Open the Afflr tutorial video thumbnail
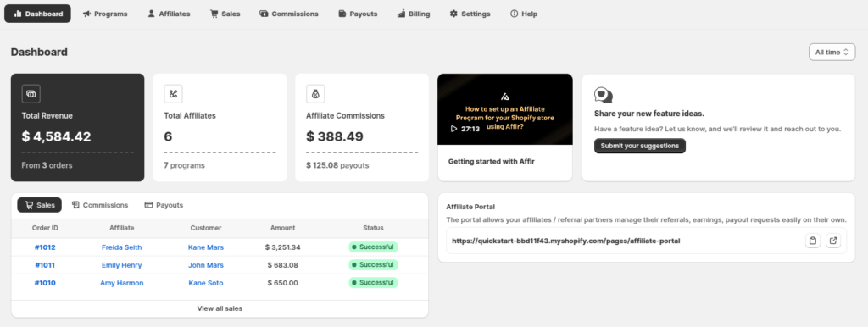Screen dimensions: 868x327 pos(505,109)
